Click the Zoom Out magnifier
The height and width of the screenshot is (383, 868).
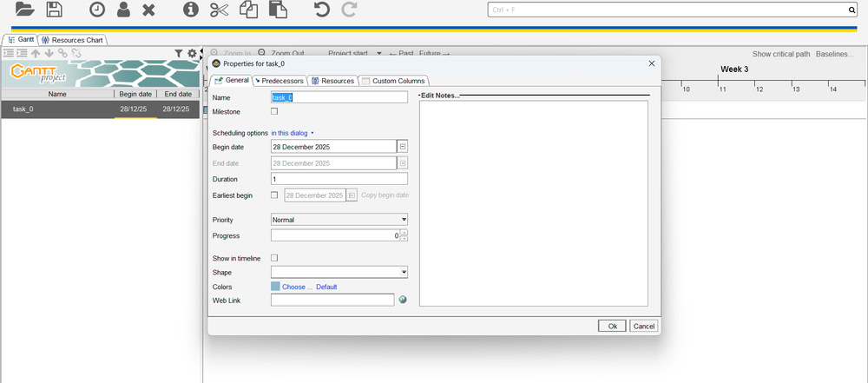tap(261, 53)
